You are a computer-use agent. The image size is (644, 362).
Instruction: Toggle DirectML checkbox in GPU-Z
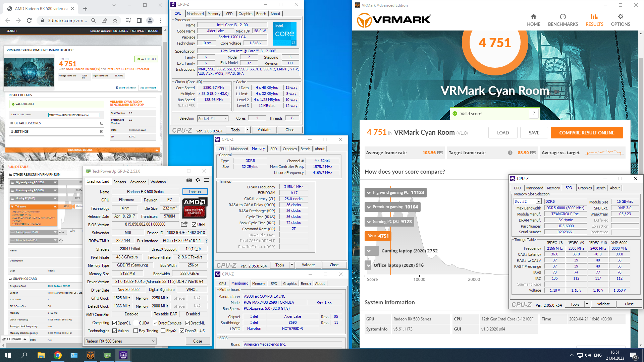point(187,323)
